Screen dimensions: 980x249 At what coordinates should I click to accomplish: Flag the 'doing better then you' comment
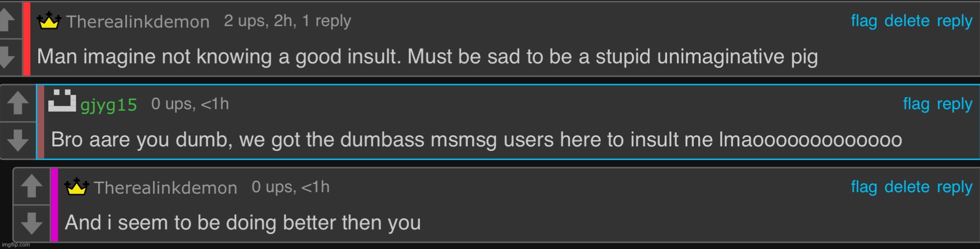click(864, 187)
